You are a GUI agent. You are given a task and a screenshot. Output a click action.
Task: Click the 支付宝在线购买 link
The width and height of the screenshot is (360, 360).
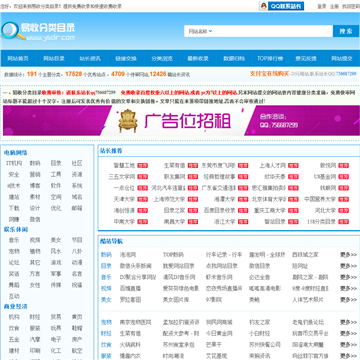click(269, 74)
